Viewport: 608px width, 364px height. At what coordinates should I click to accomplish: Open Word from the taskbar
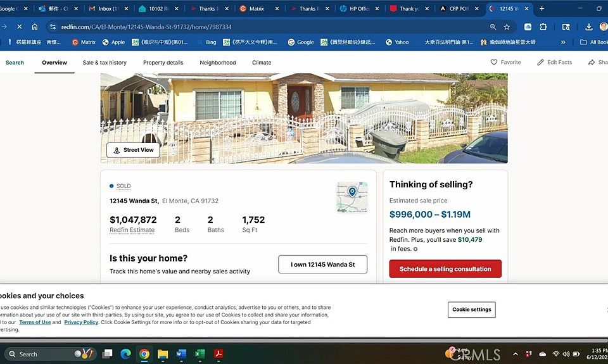[x=181, y=353]
